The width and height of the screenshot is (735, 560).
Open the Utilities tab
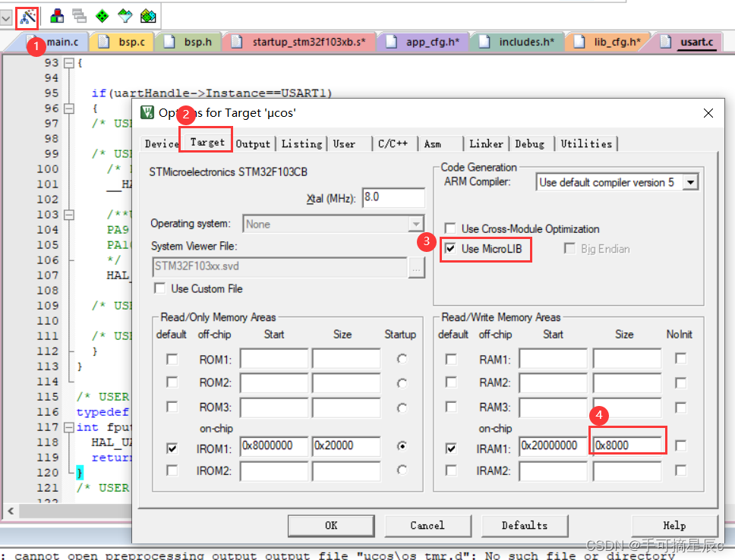586,144
